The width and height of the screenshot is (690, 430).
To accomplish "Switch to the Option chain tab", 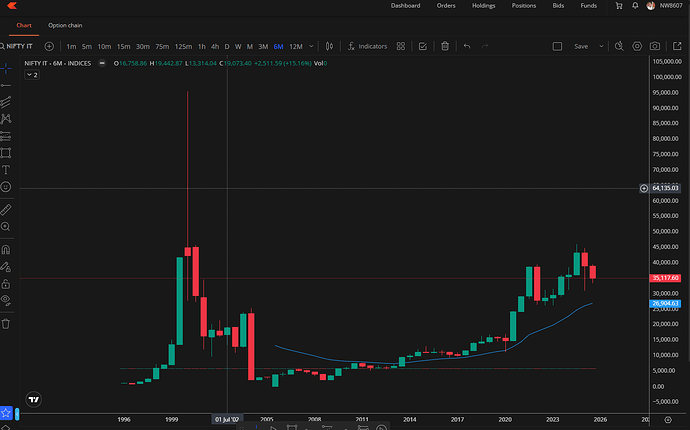I will click(65, 24).
